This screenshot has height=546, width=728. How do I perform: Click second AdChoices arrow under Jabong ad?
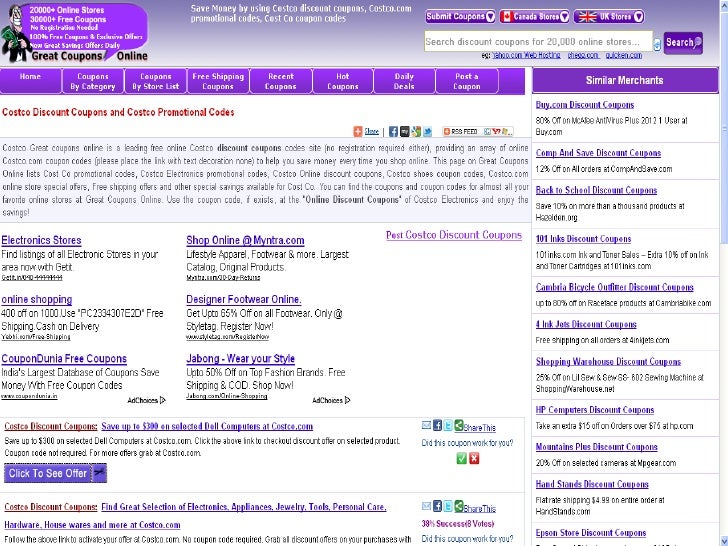348,400
